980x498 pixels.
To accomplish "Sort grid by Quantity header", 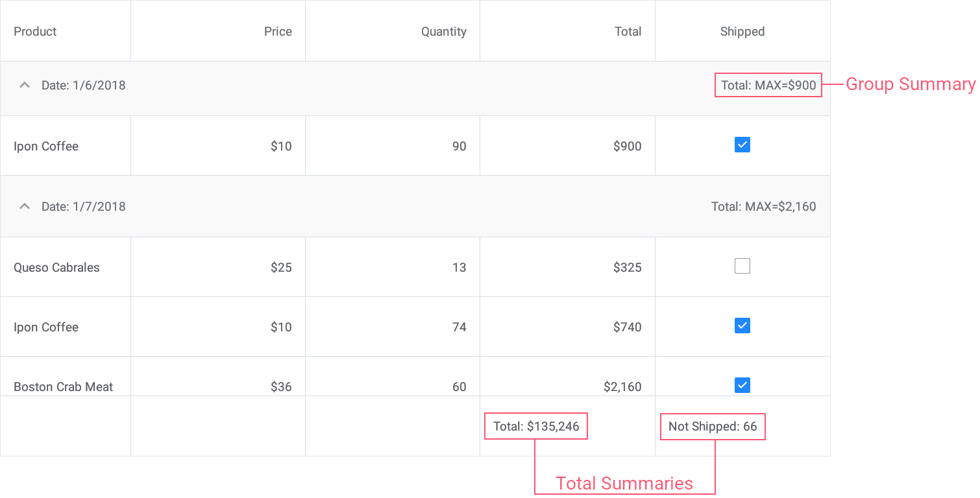I will 443,31.
